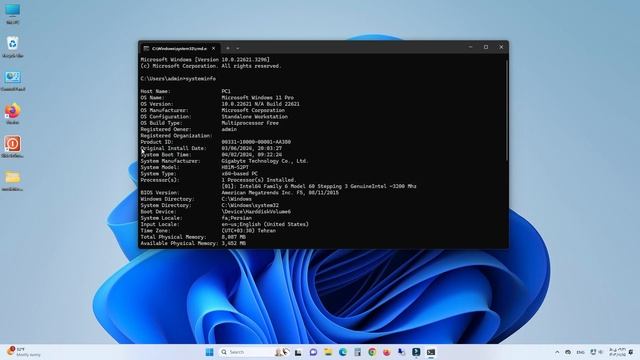This screenshot has height=360, width=640.
Task: Click the 'H81M-S2PT' System Model value
Action: [235, 167]
